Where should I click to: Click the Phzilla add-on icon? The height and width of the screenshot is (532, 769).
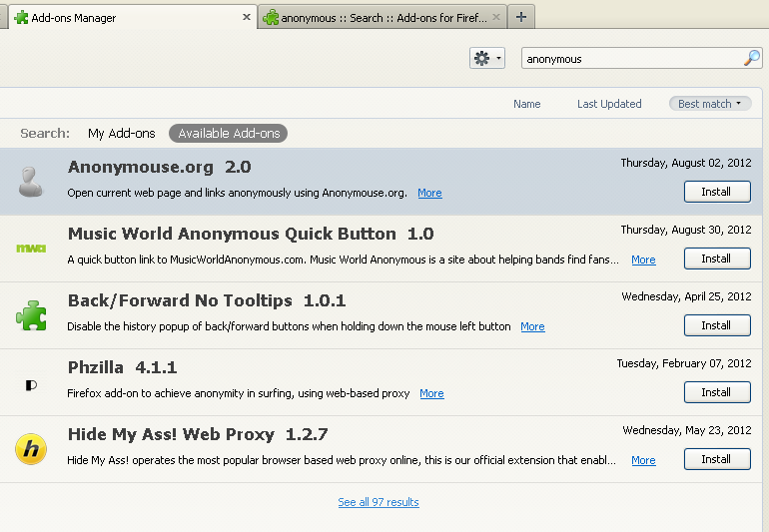coord(31,383)
